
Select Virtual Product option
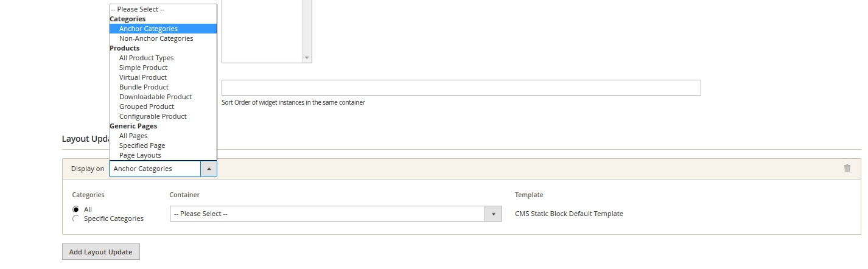(142, 77)
